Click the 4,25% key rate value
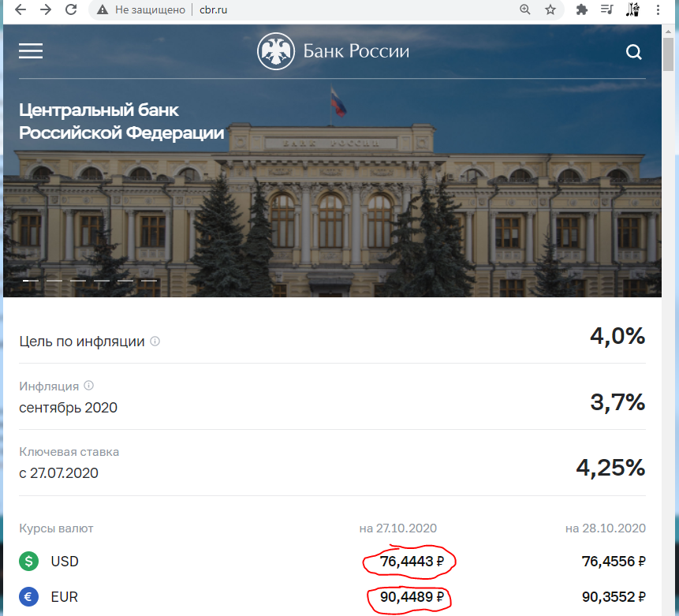 610,468
